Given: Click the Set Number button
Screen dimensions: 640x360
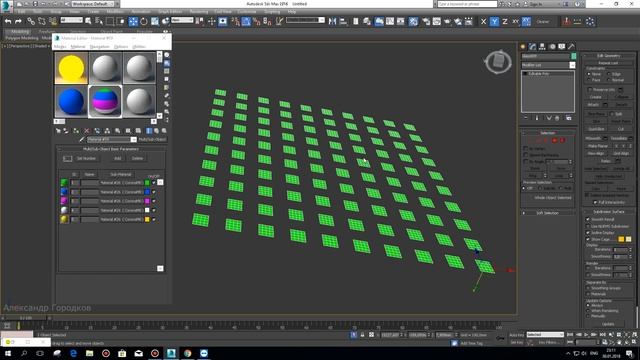Looking at the screenshot, I should pos(86,158).
